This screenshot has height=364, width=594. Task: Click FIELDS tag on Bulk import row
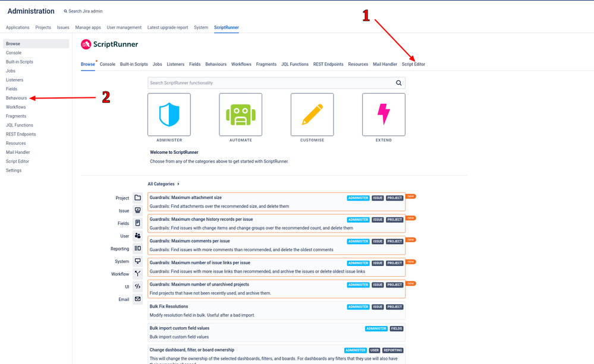396,328
